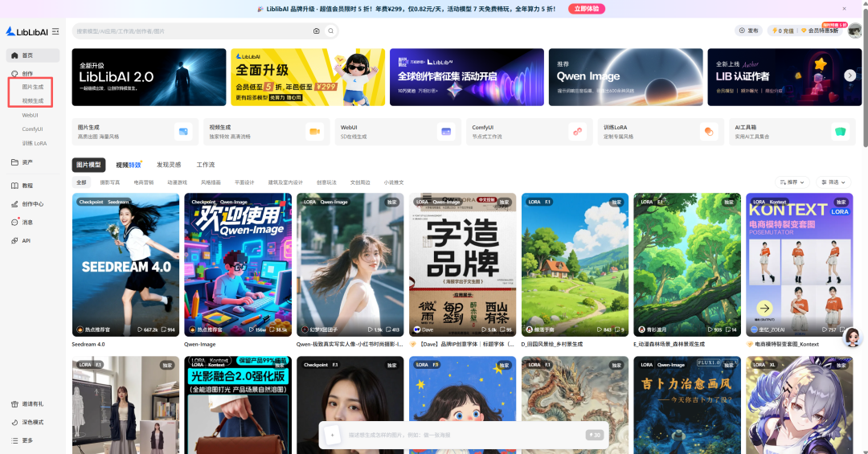Screen dimensions: 868x454
Task: Advance the banner carousel with right arrow
Action: pos(850,76)
